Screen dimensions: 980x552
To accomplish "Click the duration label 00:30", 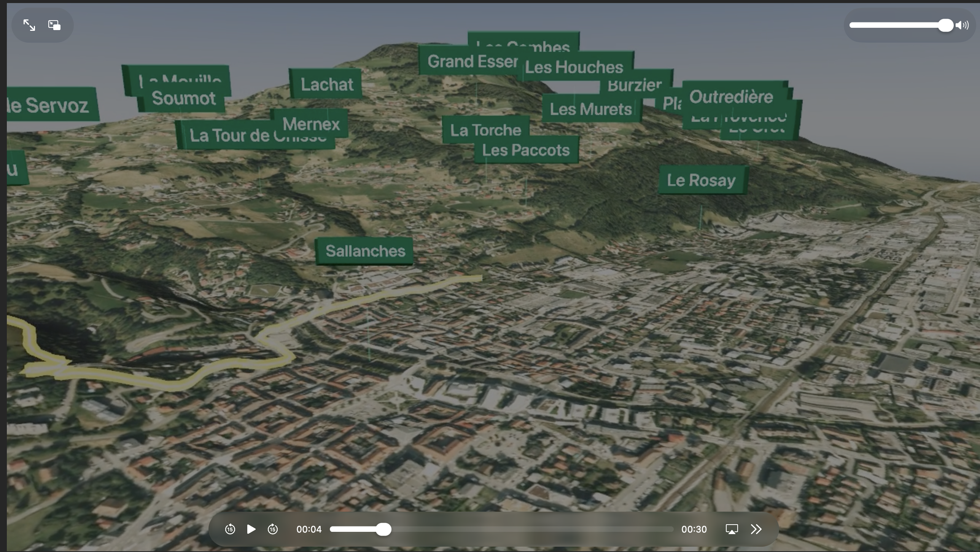I will point(694,529).
